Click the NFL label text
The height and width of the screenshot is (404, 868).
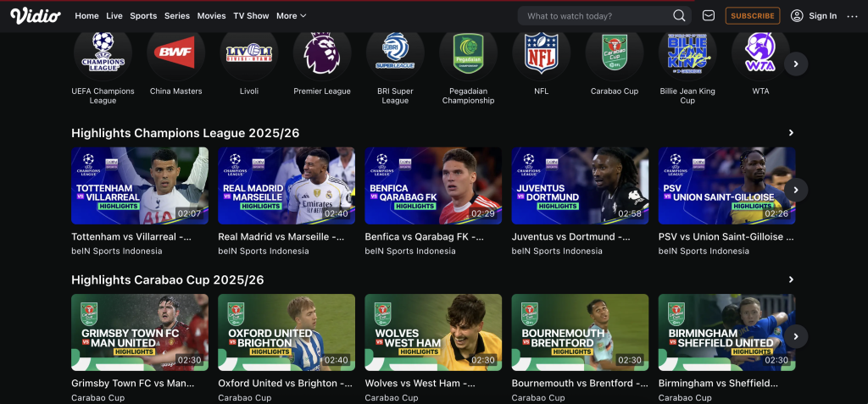click(x=542, y=91)
